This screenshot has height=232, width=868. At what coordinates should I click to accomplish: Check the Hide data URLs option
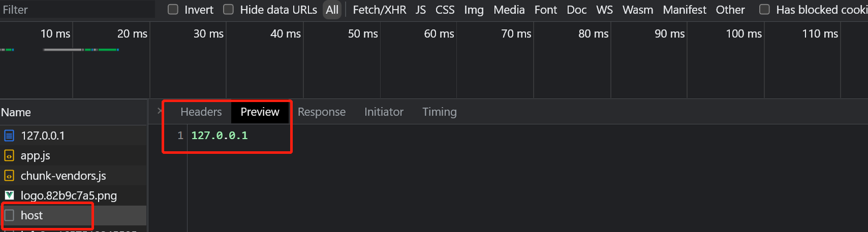229,10
